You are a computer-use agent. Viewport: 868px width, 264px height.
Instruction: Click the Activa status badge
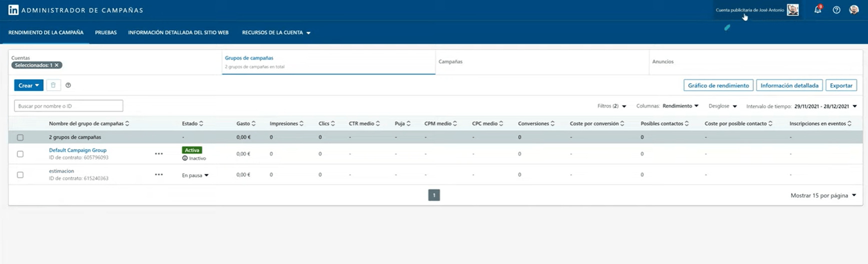click(x=192, y=150)
